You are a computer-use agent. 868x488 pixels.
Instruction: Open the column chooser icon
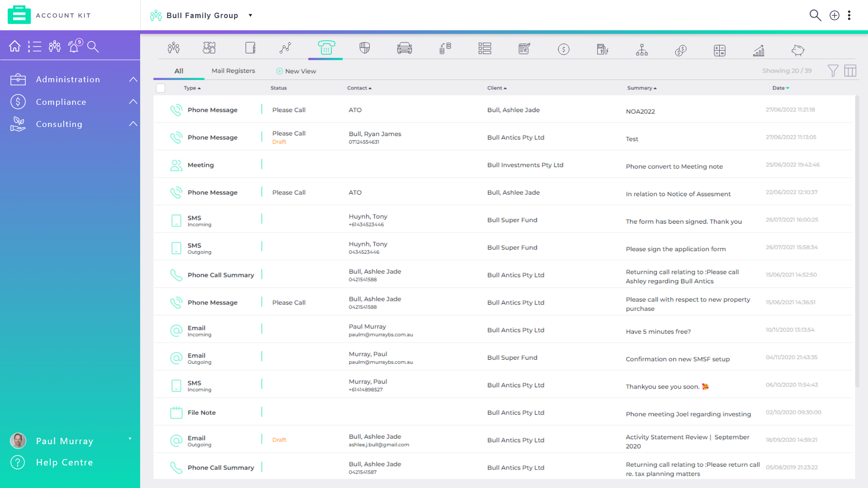point(850,70)
